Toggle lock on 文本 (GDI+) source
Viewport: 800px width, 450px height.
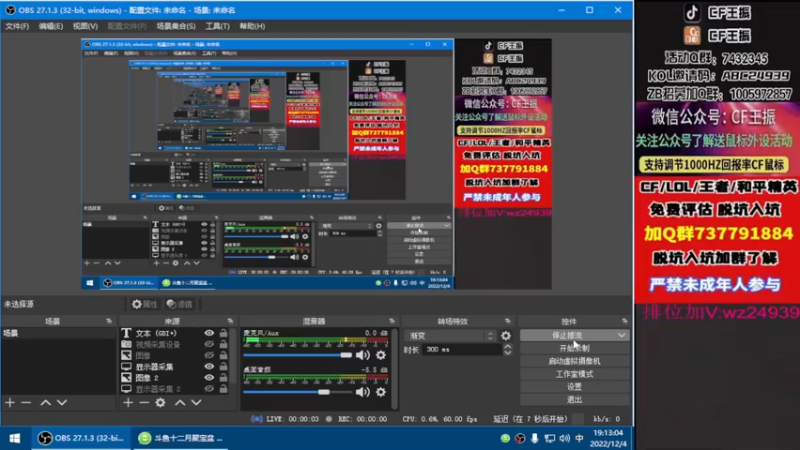(223, 333)
